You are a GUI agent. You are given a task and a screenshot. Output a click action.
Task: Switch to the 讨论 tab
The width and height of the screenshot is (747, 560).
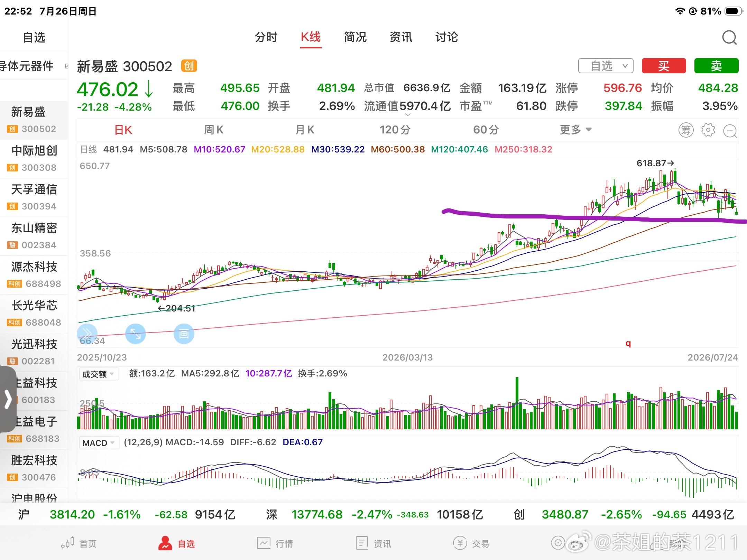coord(446,37)
